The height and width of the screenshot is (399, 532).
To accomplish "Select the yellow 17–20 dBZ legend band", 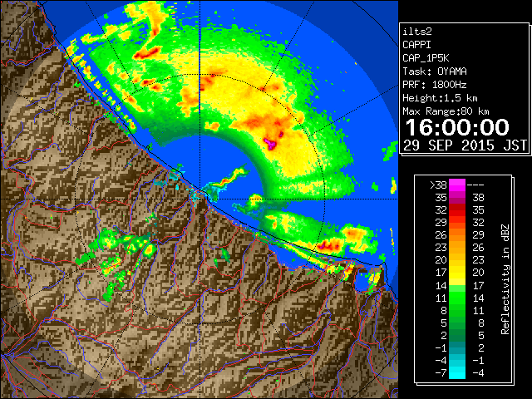I will 457,273.
